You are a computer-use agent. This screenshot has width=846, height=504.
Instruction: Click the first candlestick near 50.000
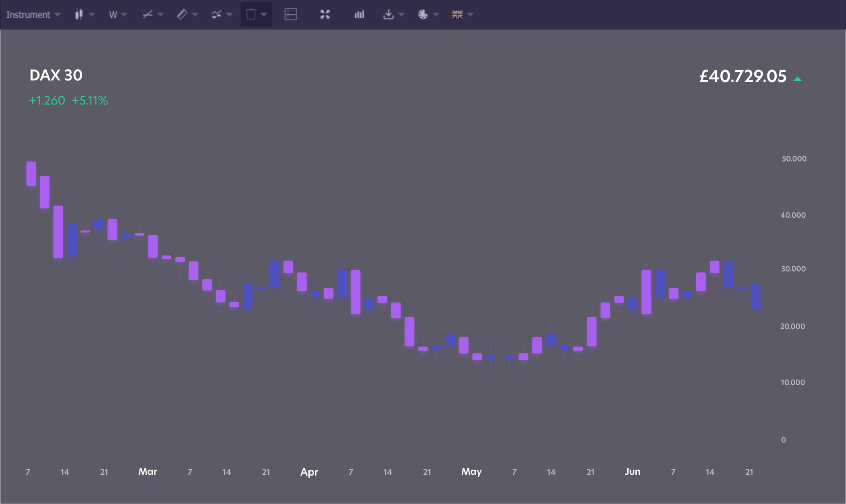(x=31, y=173)
